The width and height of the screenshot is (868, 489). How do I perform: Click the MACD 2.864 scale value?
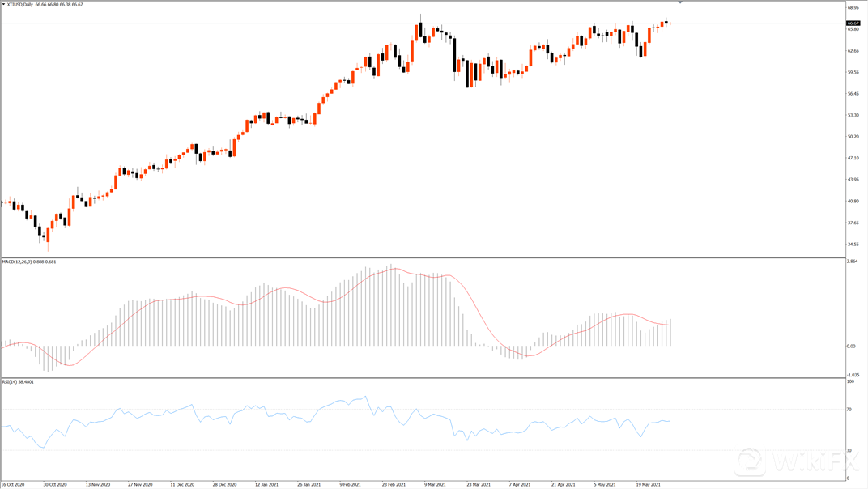pos(852,262)
